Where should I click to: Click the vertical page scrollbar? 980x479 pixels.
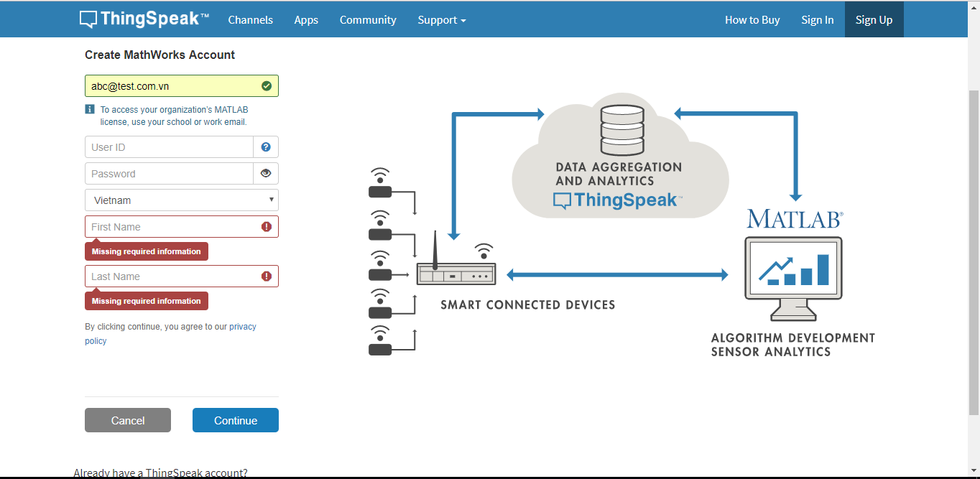click(x=974, y=251)
